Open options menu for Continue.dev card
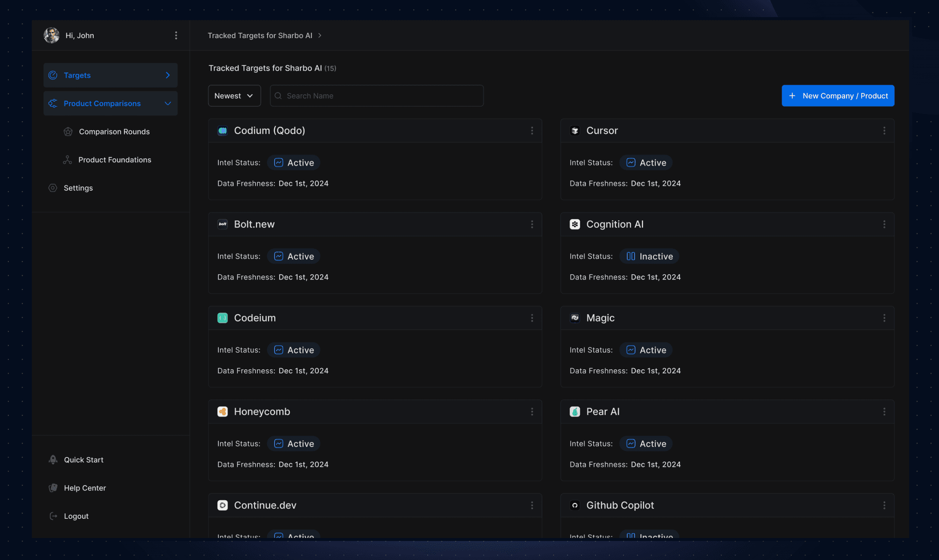This screenshot has height=560, width=939. [532, 505]
